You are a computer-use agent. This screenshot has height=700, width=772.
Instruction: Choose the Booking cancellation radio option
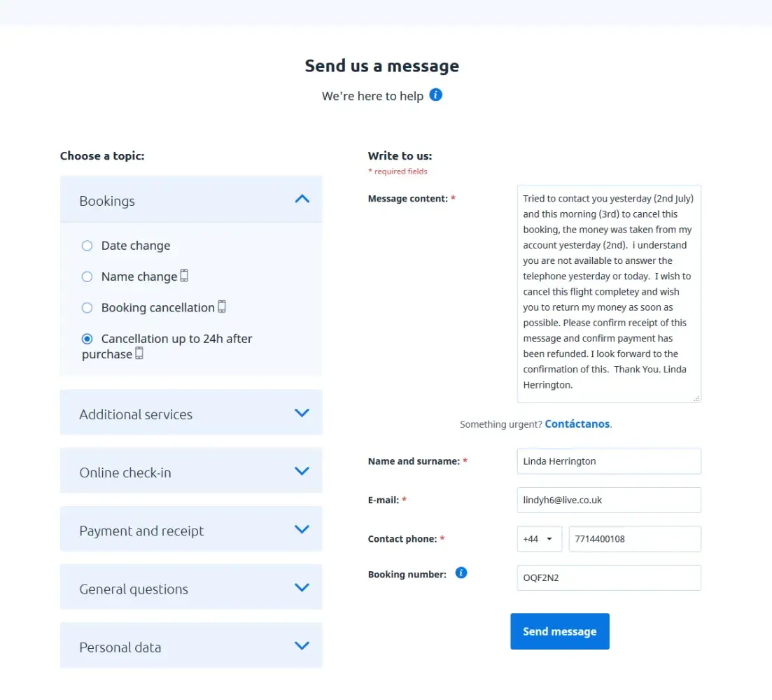(x=87, y=307)
